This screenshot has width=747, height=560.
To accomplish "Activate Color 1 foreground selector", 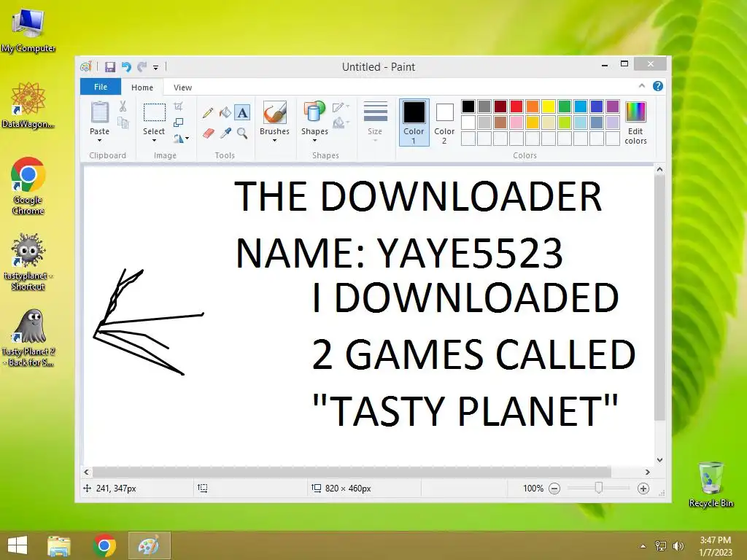I will click(x=414, y=122).
